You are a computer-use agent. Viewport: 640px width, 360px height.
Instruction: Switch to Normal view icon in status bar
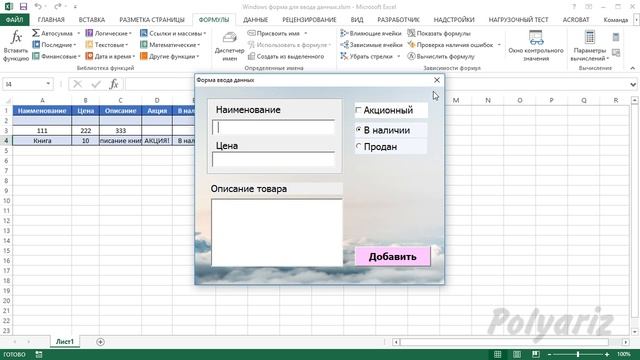pyautogui.click(x=498, y=354)
